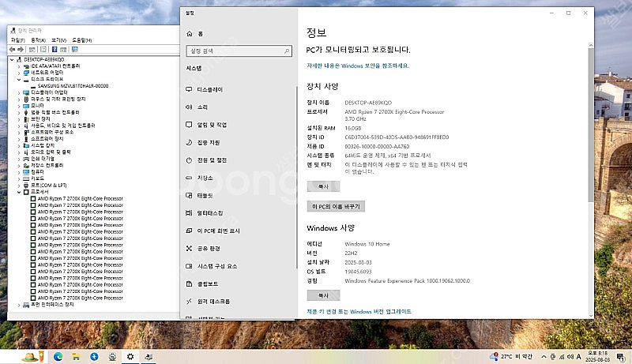Expand 디스플레이 어댑터 node
The image size is (632, 364).
tap(18, 92)
